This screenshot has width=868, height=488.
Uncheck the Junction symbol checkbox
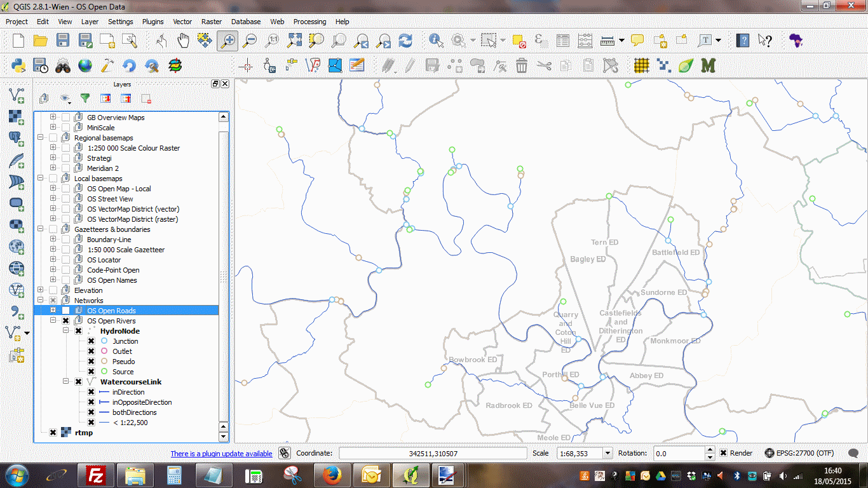(x=91, y=341)
